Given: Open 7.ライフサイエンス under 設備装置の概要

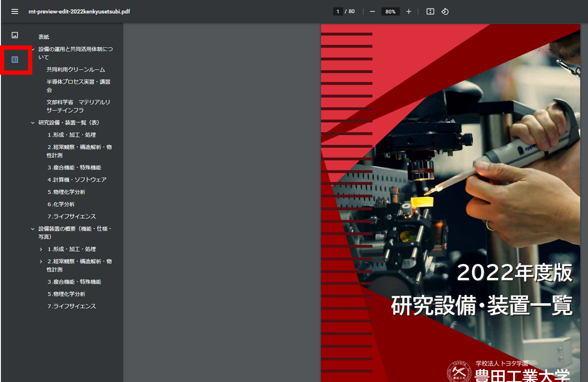Looking at the screenshot, I should (x=71, y=306).
